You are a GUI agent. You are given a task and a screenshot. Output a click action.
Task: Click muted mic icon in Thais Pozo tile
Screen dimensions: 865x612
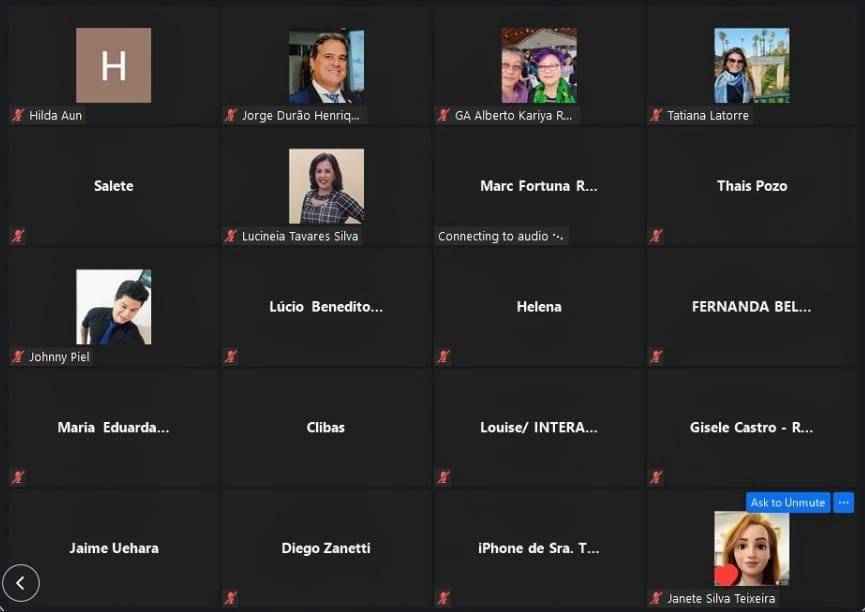[x=656, y=236]
